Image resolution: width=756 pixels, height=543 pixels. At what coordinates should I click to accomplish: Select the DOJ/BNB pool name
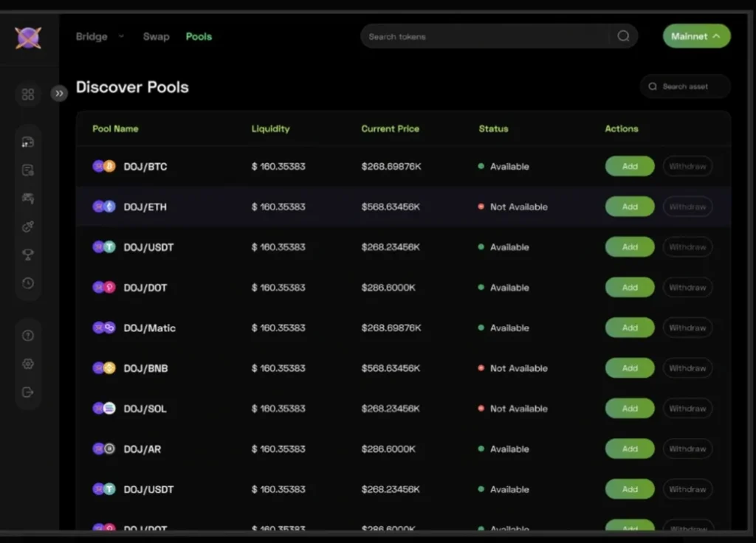[145, 369]
